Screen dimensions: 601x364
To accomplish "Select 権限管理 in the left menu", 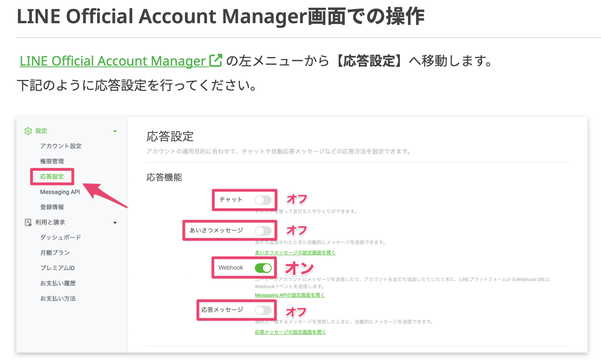I will pos(51,161).
